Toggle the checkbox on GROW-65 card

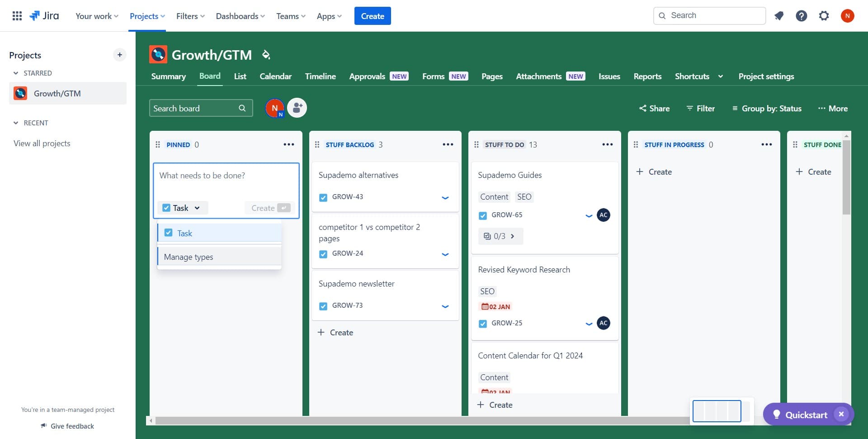point(483,215)
